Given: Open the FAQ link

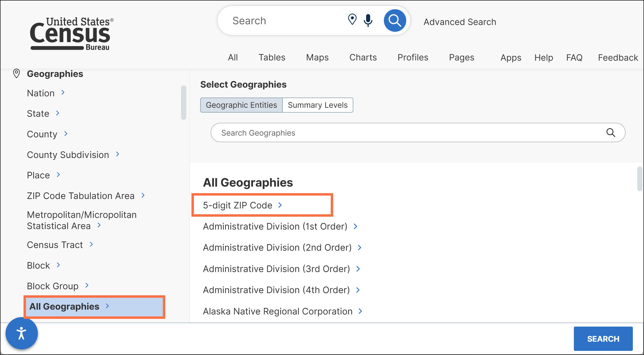Looking at the screenshot, I should coord(574,58).
